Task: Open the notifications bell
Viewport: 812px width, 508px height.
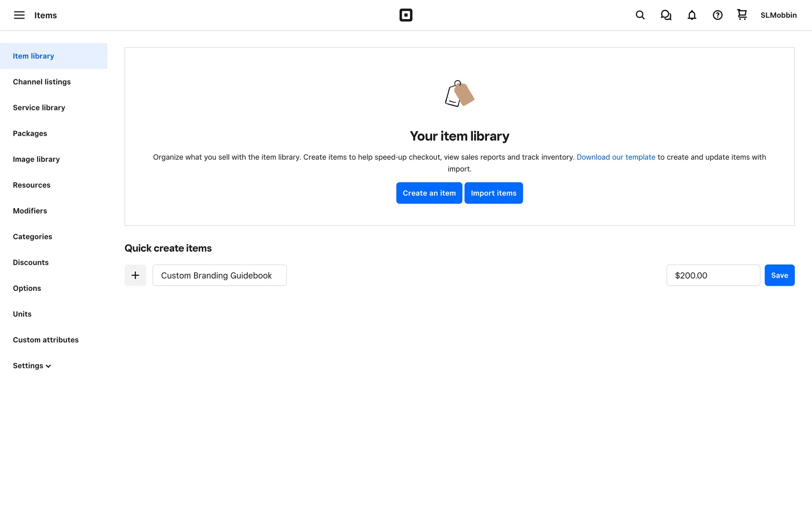Action: pos(691,15)
